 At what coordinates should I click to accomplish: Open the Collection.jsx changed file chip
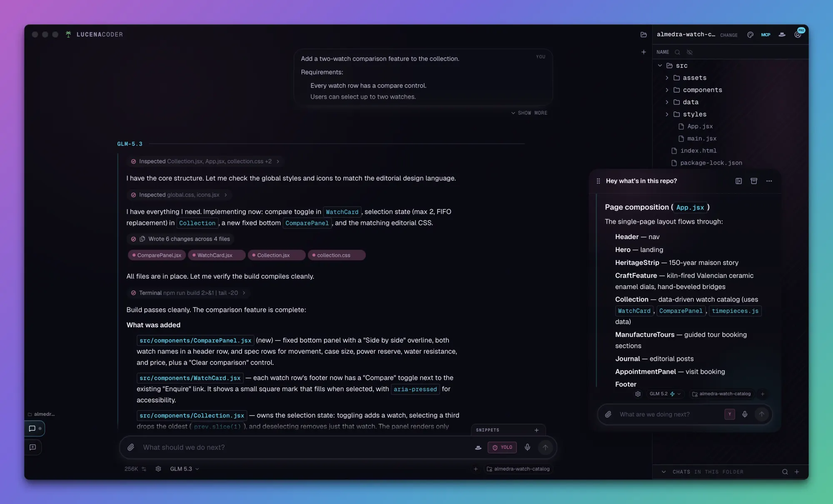point(277,255)
